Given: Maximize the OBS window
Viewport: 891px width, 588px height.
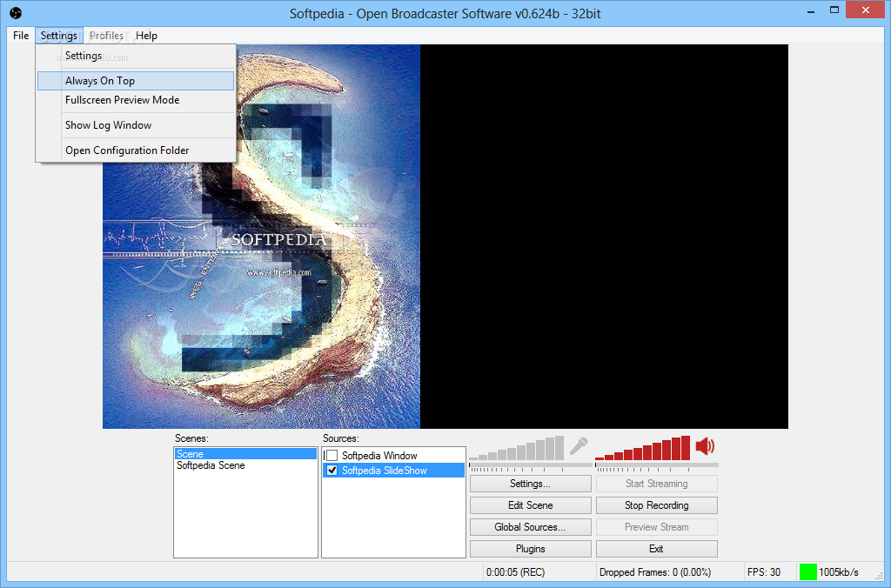Looking at the screenshot, I should pos(834,10).
